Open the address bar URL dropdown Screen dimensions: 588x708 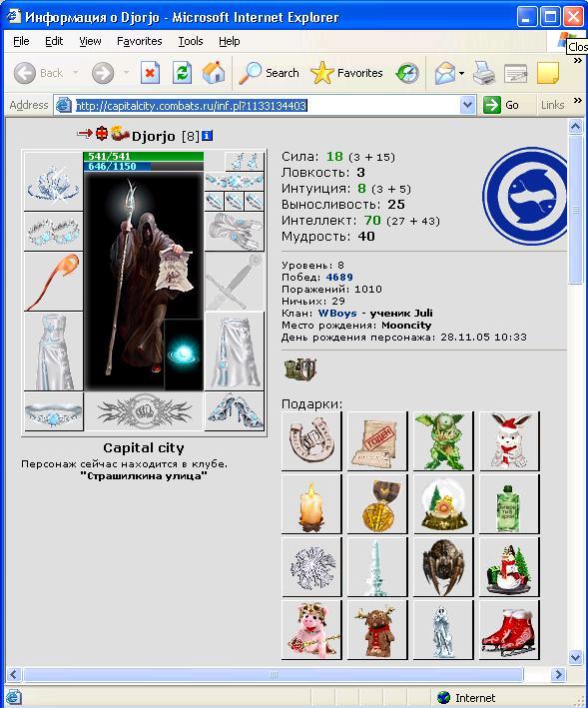coord(467,105)
